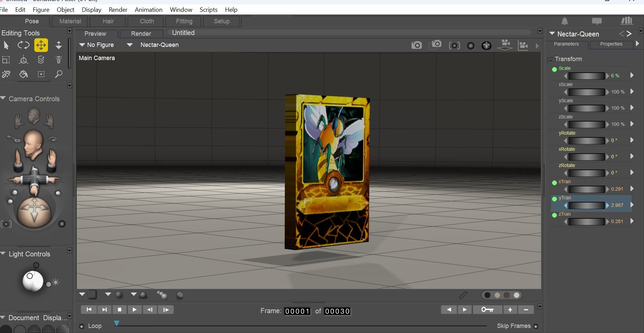Screen dimensions: 644x333
Task: Remove keyframe with the minus button
Action: click(x=526, y=310)
